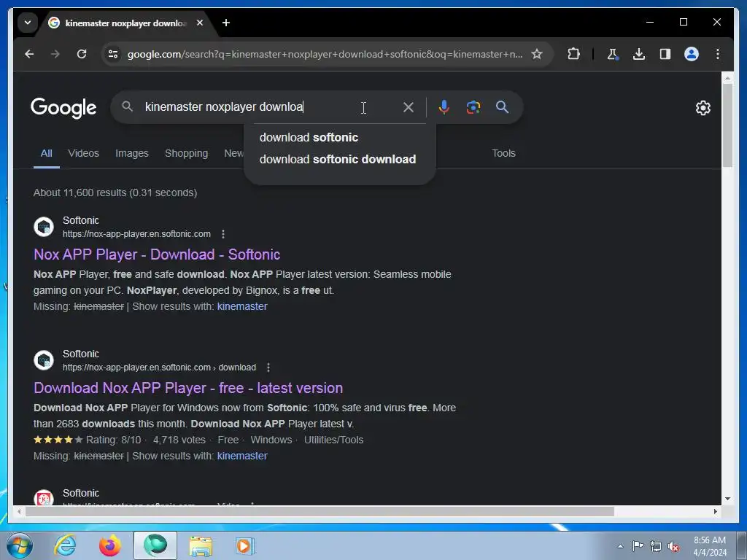Go back to previous page

coord(29,54)
